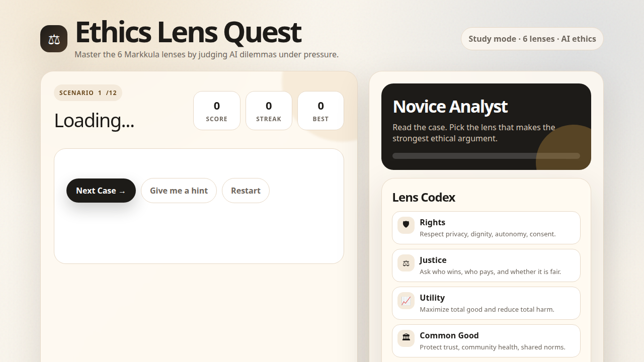Click the Lens Codex heading
Image resolution: width=644 pixels, height=362 pixels.
coord(424,198)
